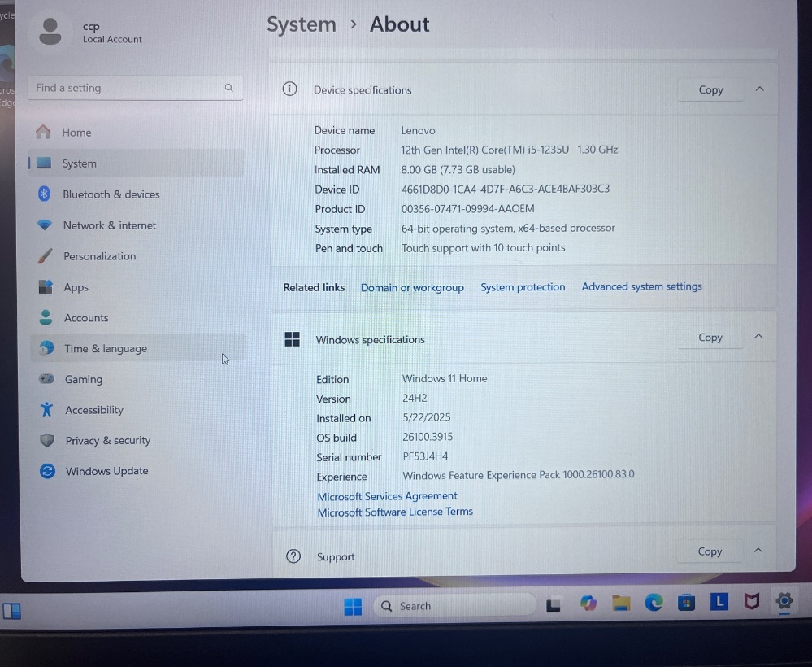Open the Microsoft Services Agreement link
This screenshot has height=667, width=812.
tap(388, 496)
